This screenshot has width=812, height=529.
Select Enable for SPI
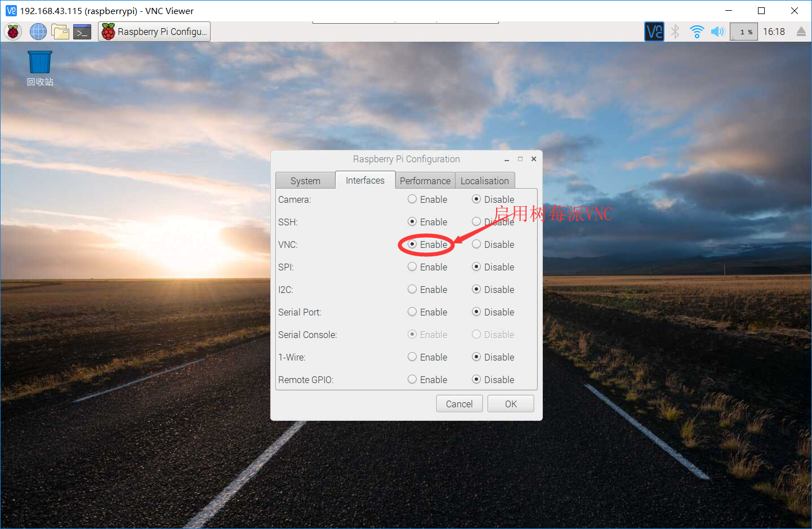pyautogui.click(x=427, y=267)
